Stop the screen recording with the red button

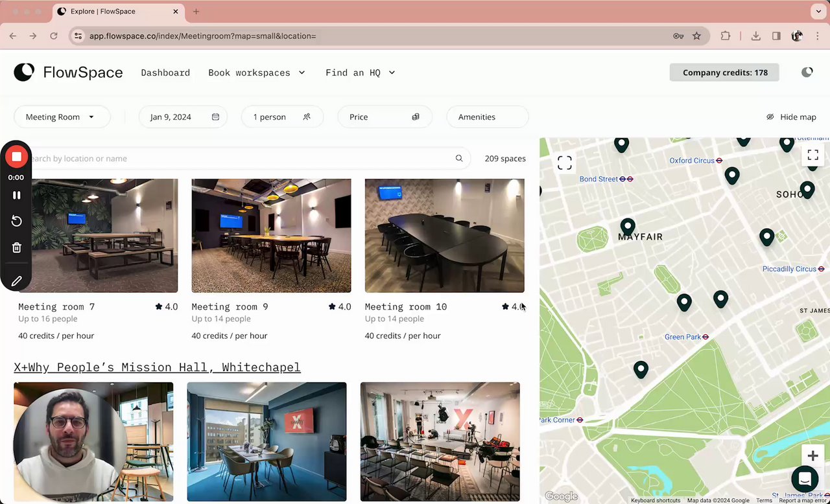pyautogui.click(x=16, y=157)
